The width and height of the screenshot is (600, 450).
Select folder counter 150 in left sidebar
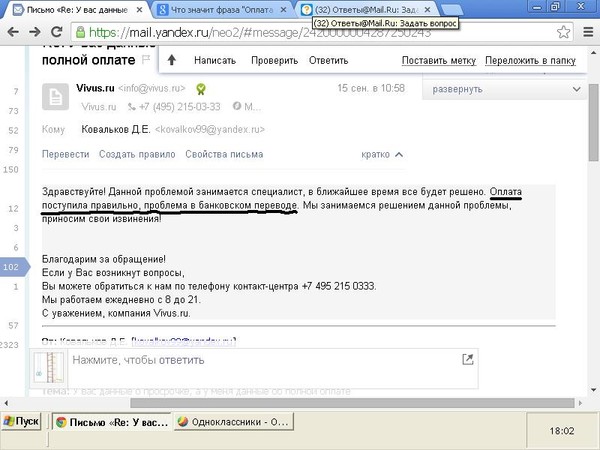(11, 170)
